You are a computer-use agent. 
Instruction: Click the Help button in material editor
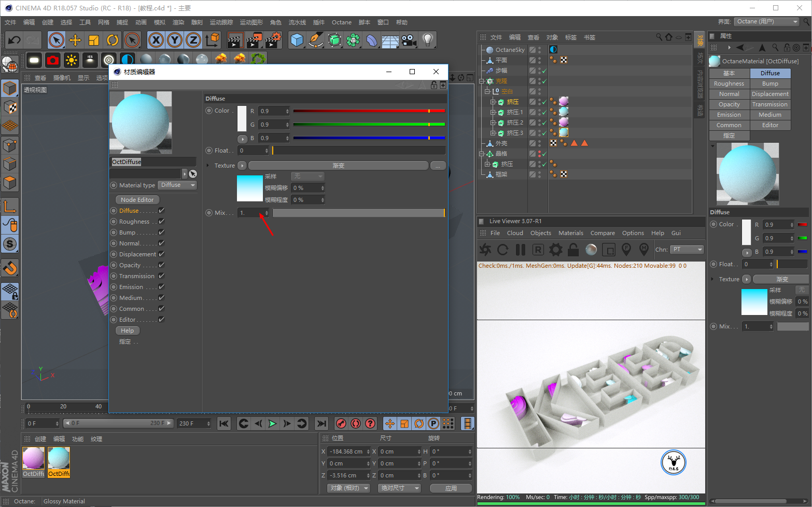(128, 331)
